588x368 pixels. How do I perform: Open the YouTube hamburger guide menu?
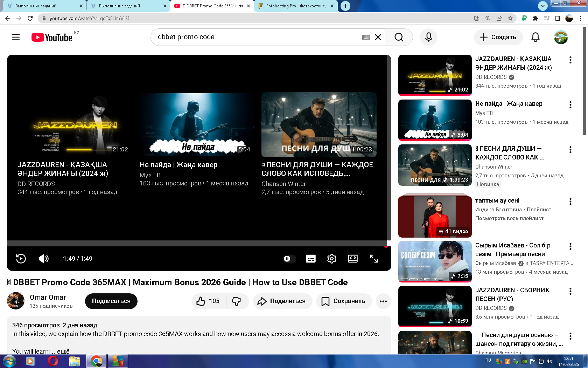[16, 37]
